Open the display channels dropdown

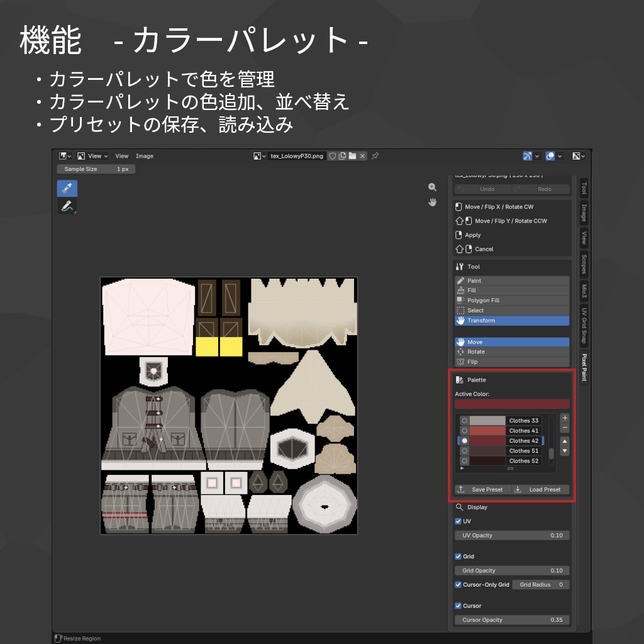(x=579, y=156)
